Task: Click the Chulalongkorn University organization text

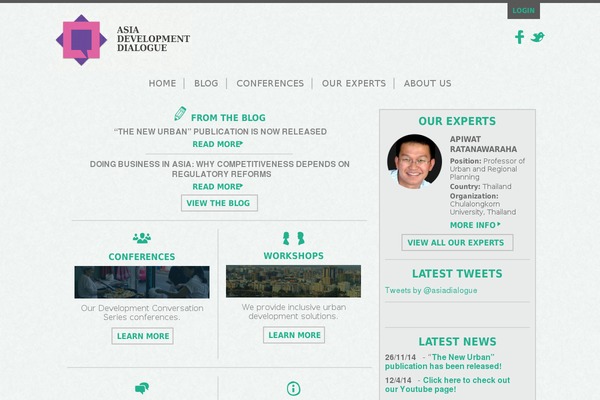Action: pyautogui.click(x=483, y=208)
